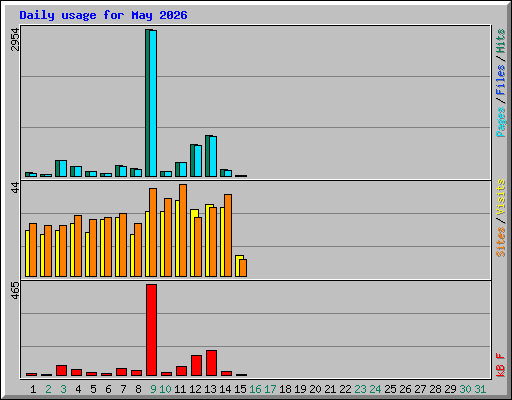Click the tall red KB bar on day 9
Screen dimensions: 512x400
[x=151, y=330]
